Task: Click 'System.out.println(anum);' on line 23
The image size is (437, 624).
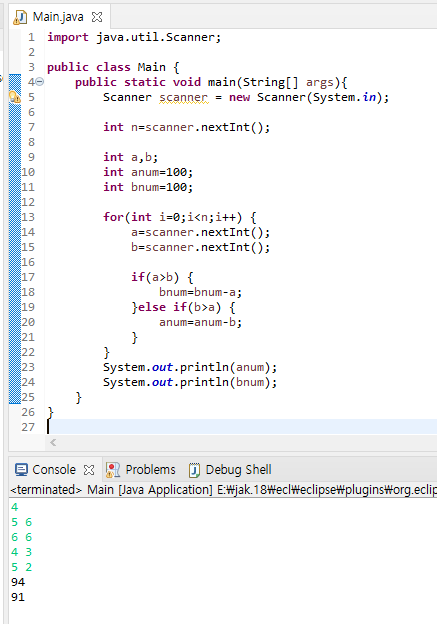Action: pos(190,367)
